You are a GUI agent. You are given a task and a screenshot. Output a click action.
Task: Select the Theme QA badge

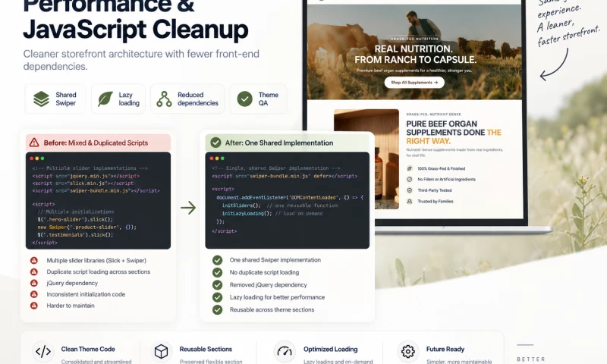258,99
